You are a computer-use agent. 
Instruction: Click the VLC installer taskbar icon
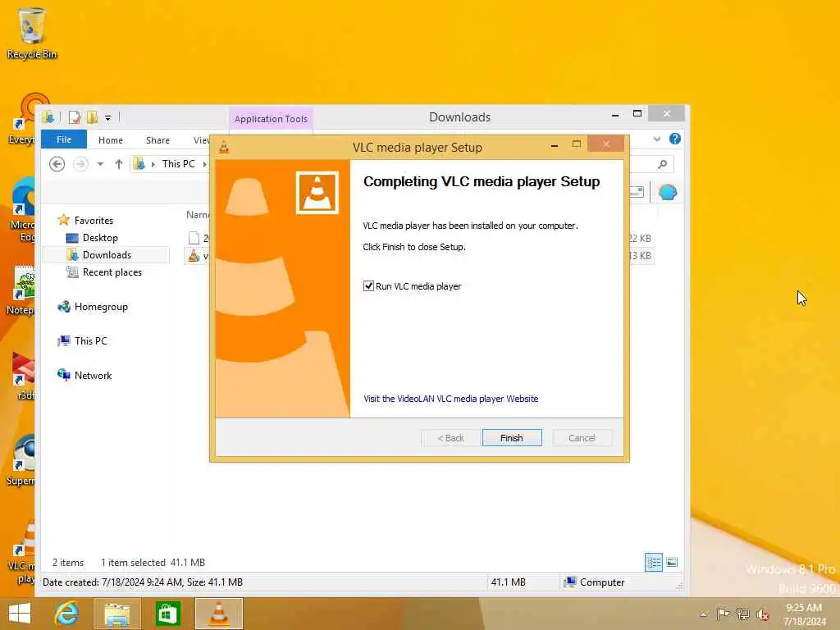(218, 614)
